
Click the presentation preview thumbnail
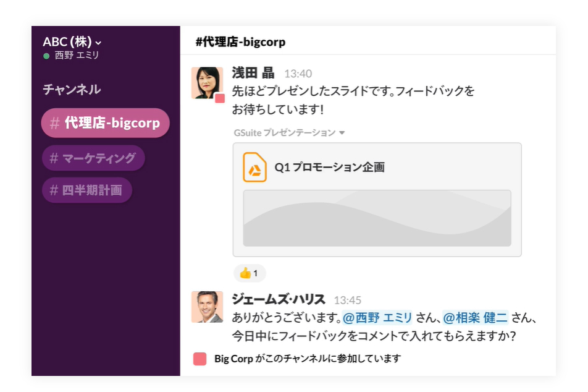[377, 218]
